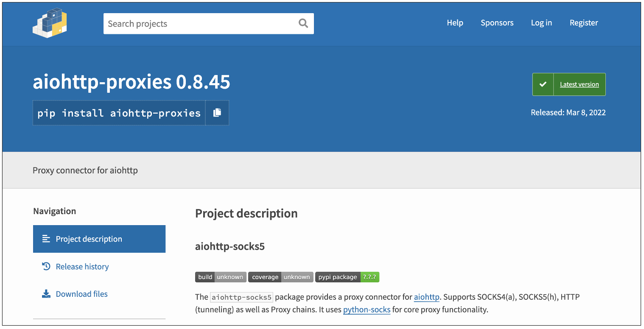Click the coverage unknown badge
The height and width of the screenshot is (329, 644).
pos(280,277)
